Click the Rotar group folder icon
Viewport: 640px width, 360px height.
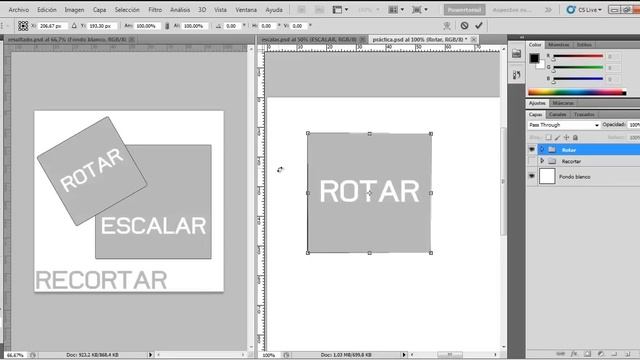(x=552, y=150)
